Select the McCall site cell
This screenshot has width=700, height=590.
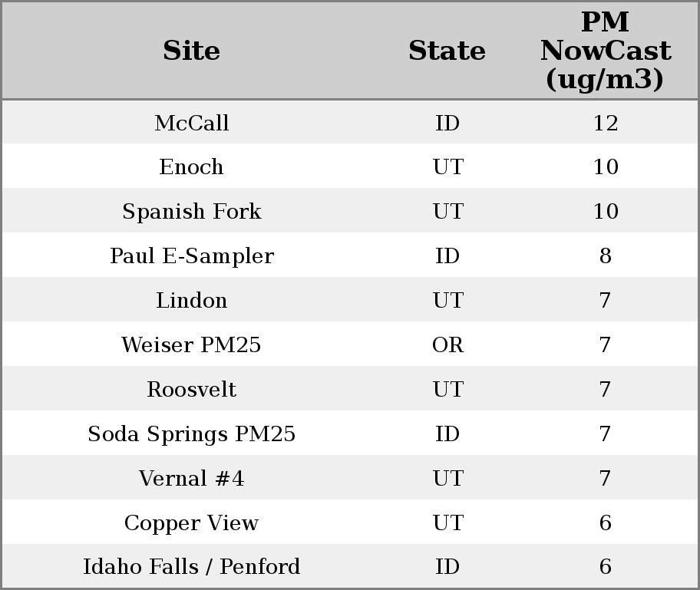(x=191, y=124)
